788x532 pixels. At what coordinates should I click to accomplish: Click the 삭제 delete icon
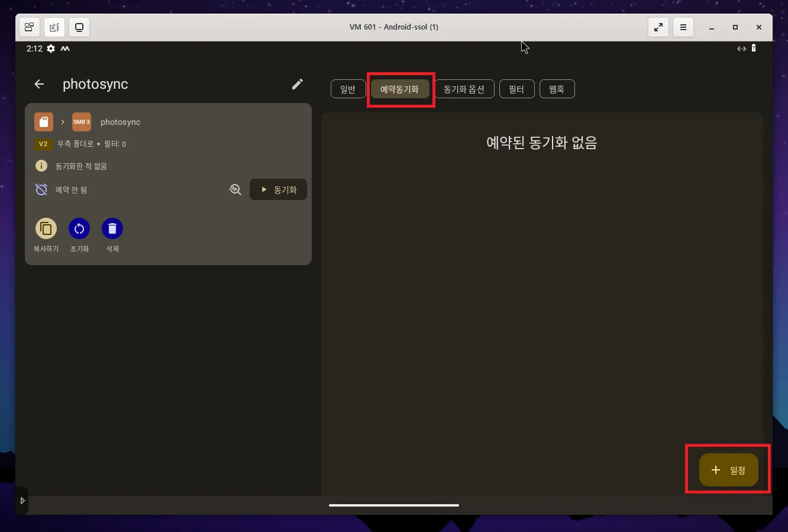[x=112, y=228]
